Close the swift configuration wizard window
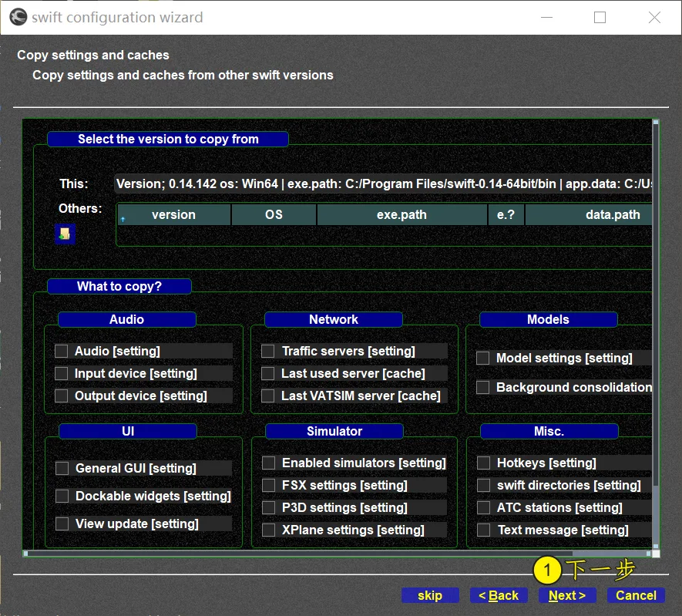The width and height of the screenshot is (682, 616). [x=654, y=18]
